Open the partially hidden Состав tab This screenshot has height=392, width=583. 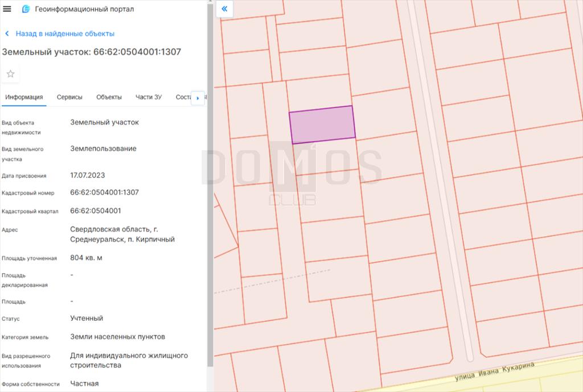point(182,97)
